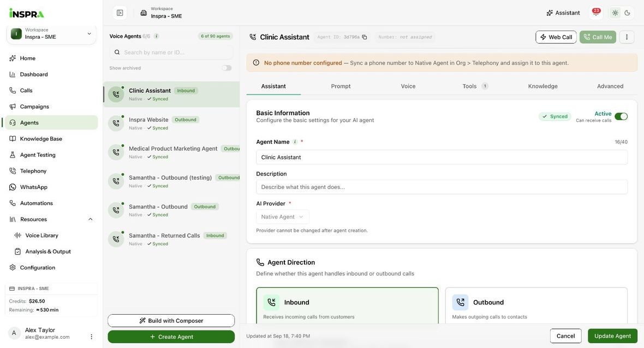Switch to dark theme moon icon
This screenshot has width=644, height=348.
point(627,13)
